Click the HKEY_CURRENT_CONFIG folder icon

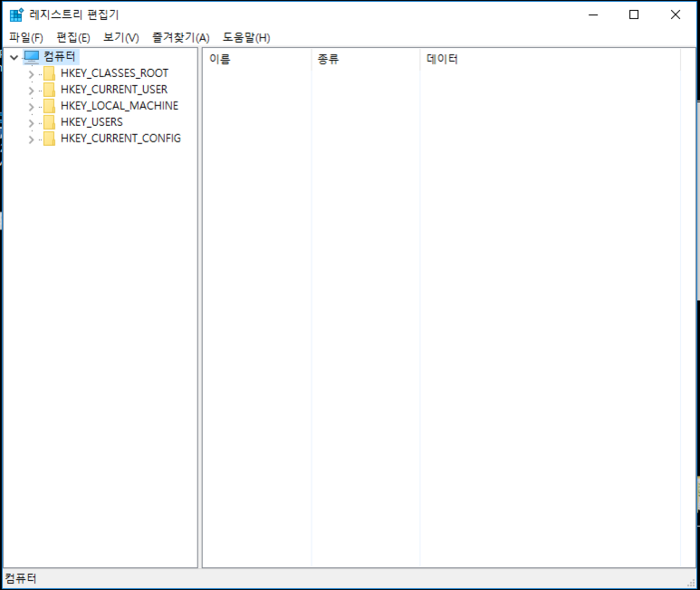49,139
